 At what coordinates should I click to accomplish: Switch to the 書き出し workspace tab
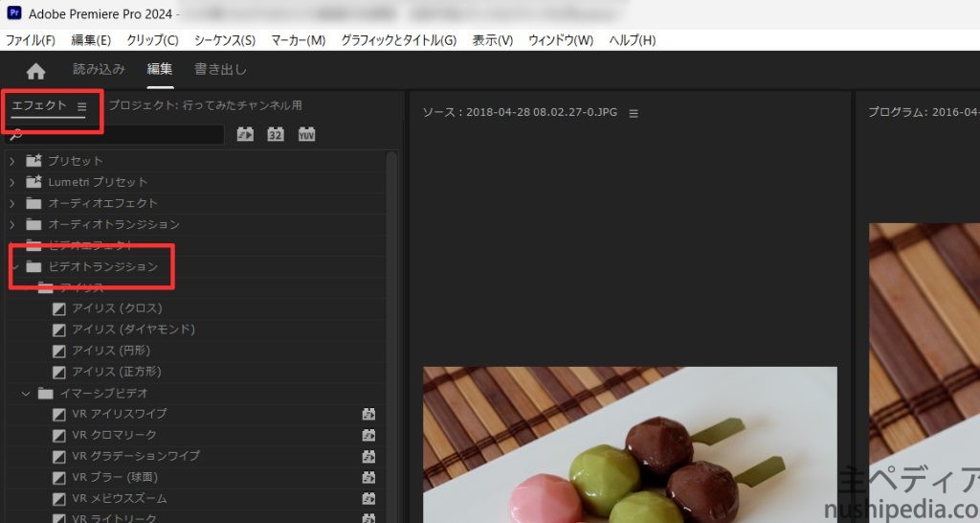(220, 69)
